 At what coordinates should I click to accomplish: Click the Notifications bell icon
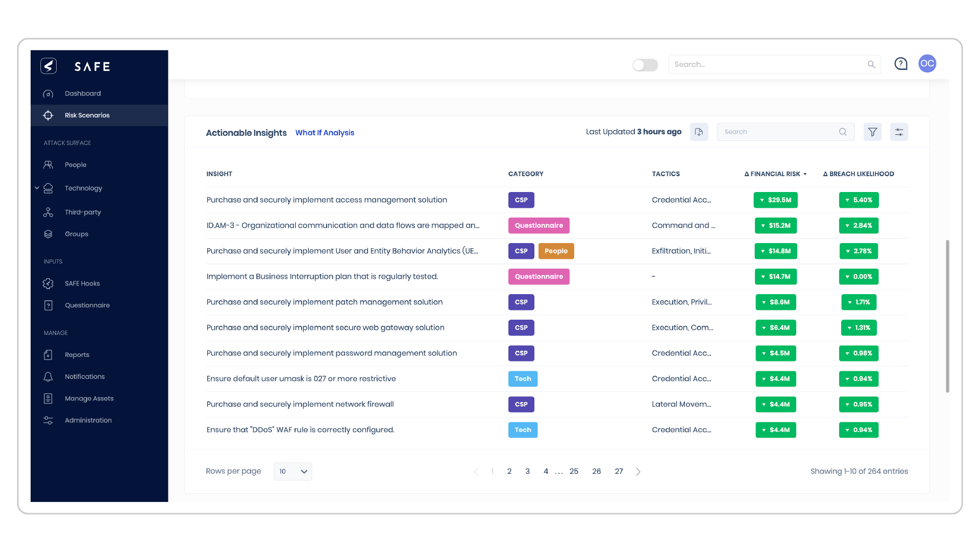[48, 376]
